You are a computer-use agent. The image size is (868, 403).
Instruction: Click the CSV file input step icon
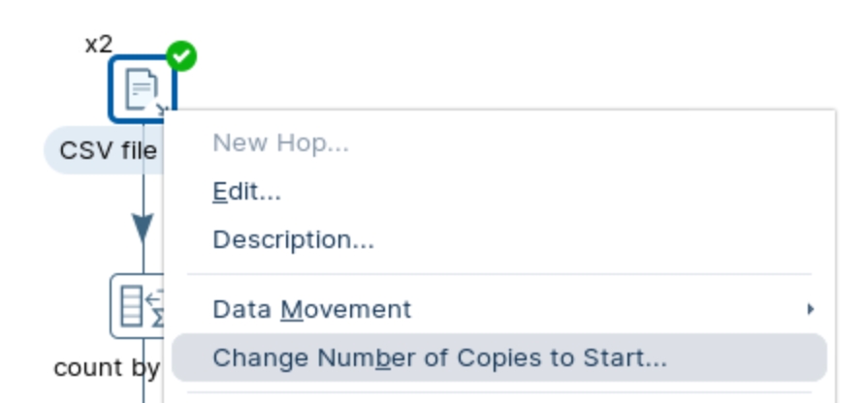(x=141, y=88)
